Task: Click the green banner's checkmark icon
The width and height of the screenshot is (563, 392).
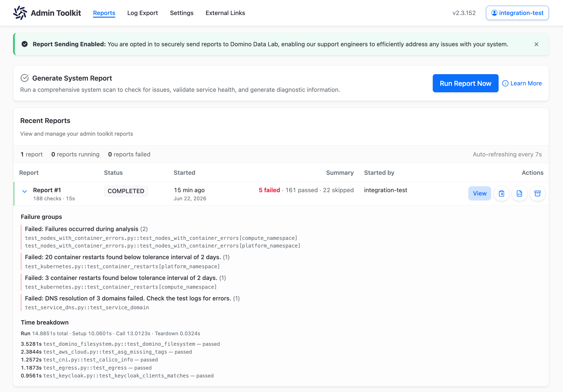Action: pos(25,44)
